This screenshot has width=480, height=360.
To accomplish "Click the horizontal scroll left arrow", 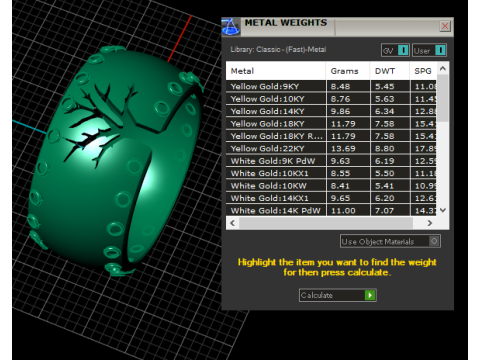I will click(x=233, y=223).
